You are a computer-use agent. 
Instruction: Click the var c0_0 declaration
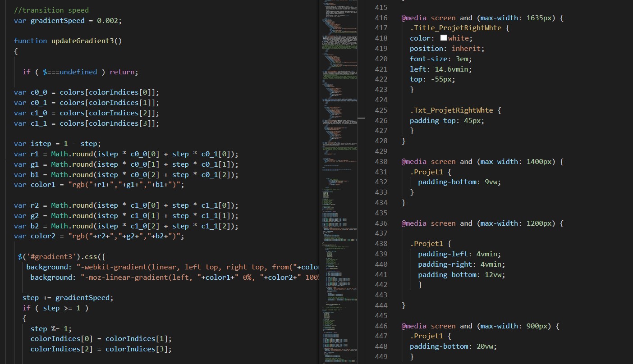tap(87, 93)
